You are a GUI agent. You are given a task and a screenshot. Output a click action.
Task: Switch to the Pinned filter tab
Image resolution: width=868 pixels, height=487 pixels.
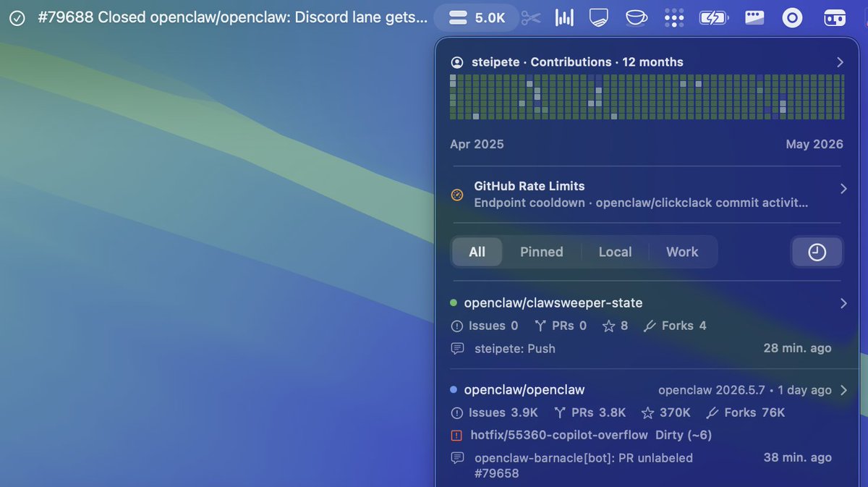(x=542, y=252)
